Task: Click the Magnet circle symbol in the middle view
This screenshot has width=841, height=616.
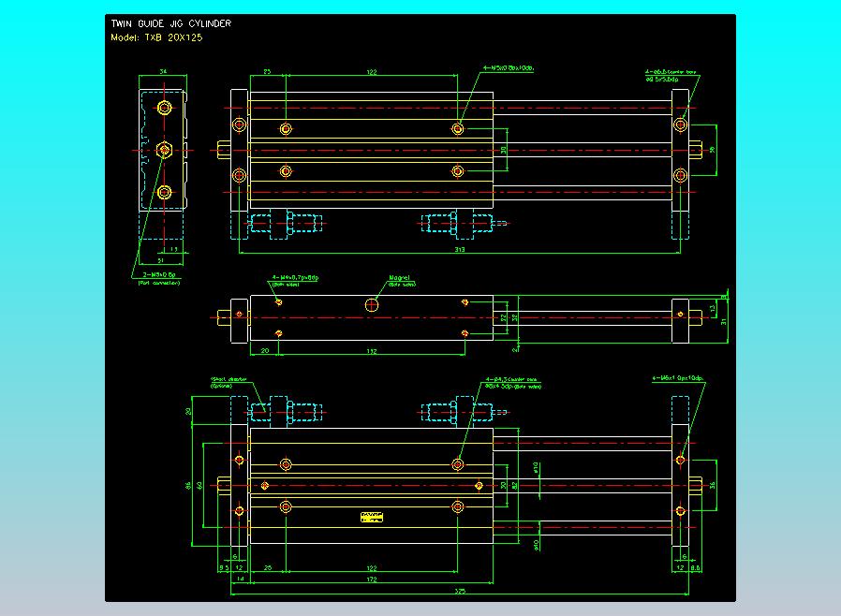Action: 373,304
